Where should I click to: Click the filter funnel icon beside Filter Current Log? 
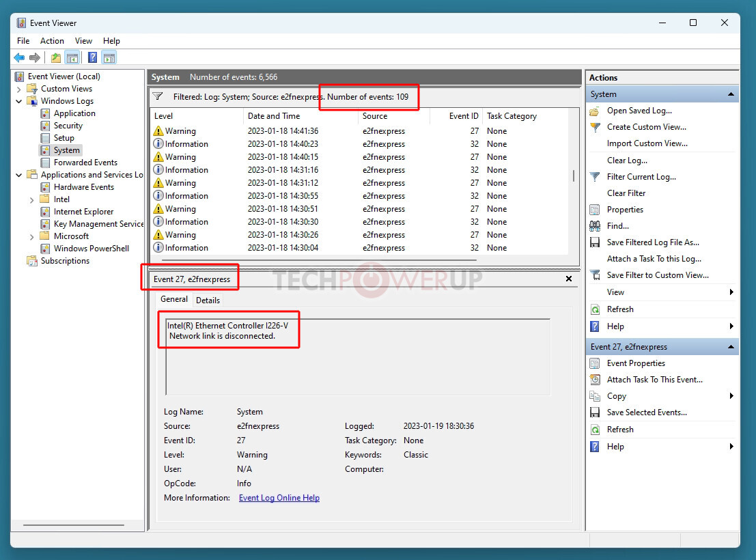(x=595, y=177)
